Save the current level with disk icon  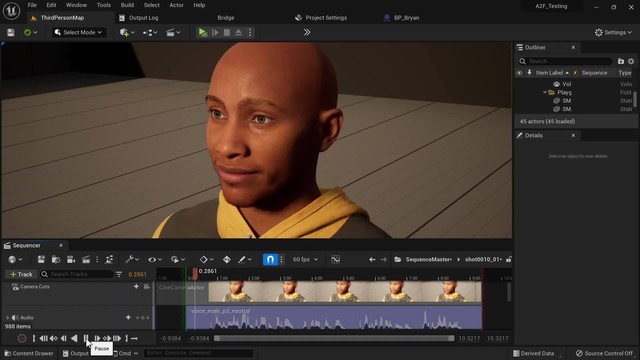click(11, 32)
